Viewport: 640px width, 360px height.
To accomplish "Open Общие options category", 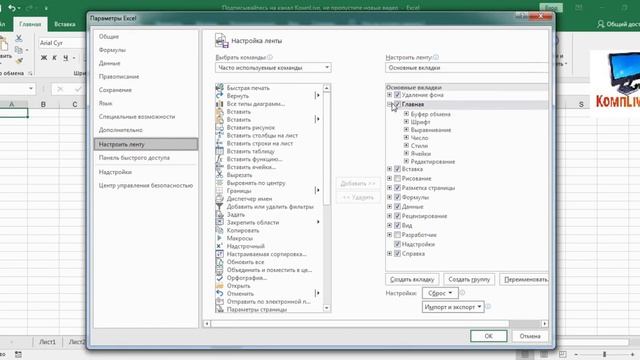I will coord(109,36).
